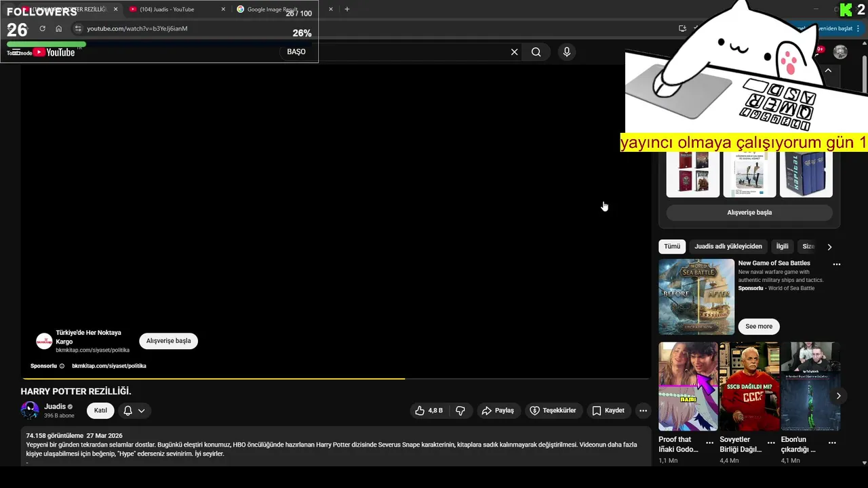The image size is (868, 488).
Task: Open the first book product thumbnail
Action: [x=693, y=174]
